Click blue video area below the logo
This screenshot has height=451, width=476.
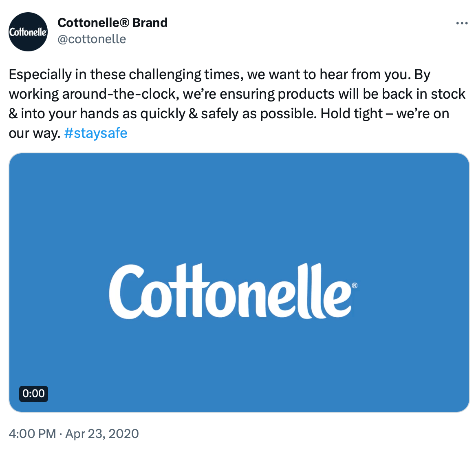tap(239, 365)
